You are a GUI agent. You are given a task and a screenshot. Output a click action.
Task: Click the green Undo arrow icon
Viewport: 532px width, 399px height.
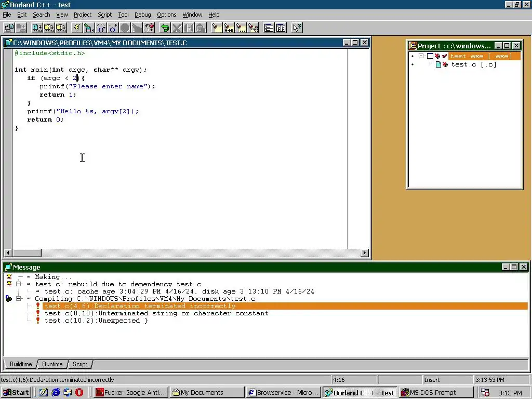tap(165, 28)
